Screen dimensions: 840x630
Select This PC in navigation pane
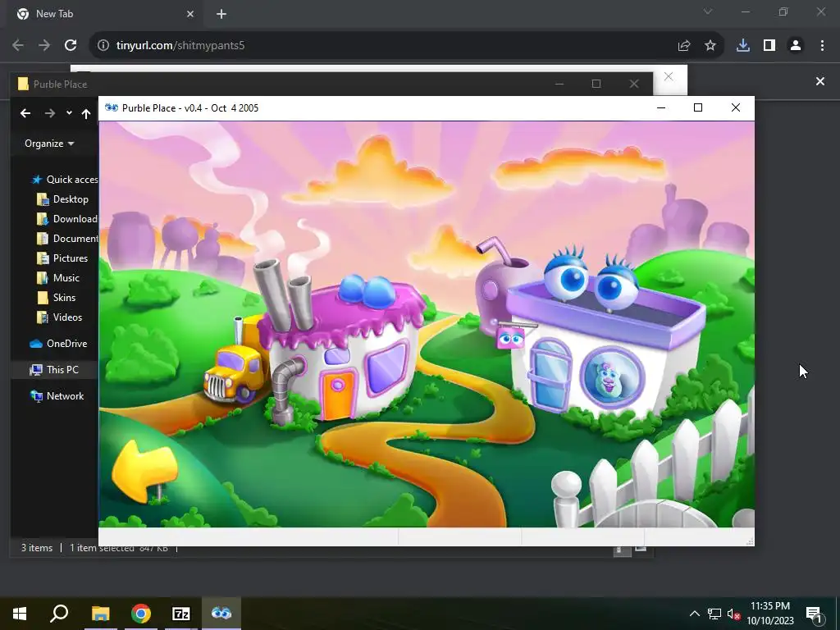53,370
